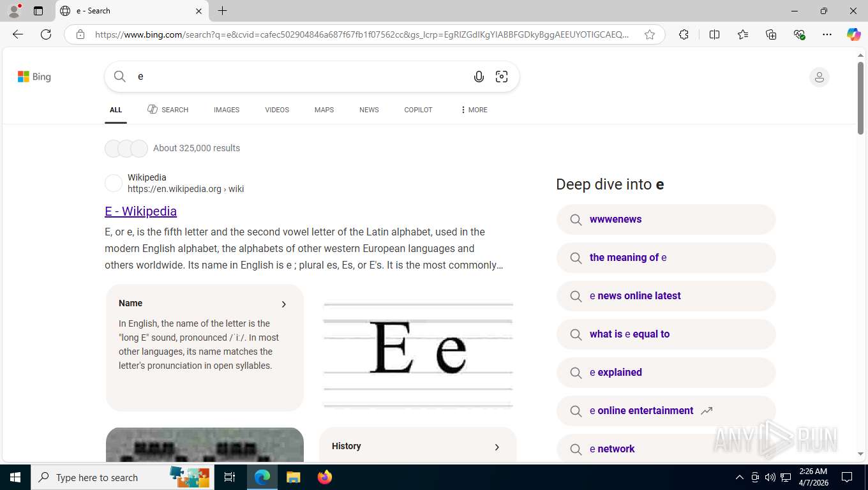Open a new tab with plus button
868x490 pixels.
(x=222, y=11)
